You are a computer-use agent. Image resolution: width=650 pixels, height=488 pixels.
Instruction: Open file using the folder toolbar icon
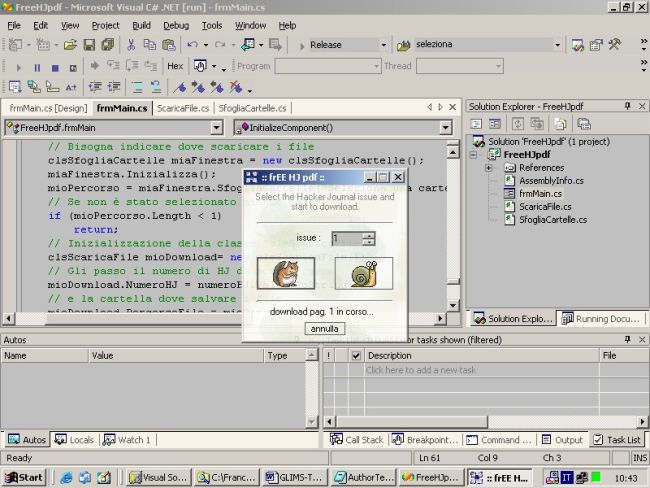coord(70,45)
